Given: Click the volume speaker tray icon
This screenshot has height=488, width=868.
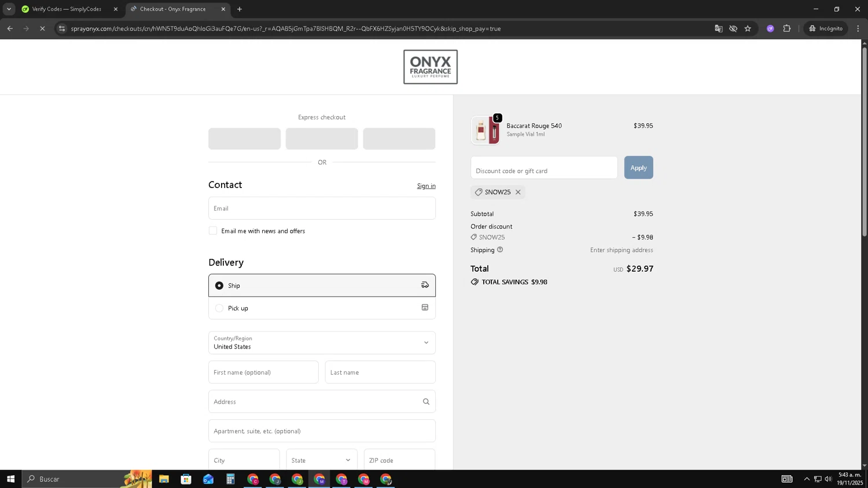Looking at the screenshot, I should point(828,479).
